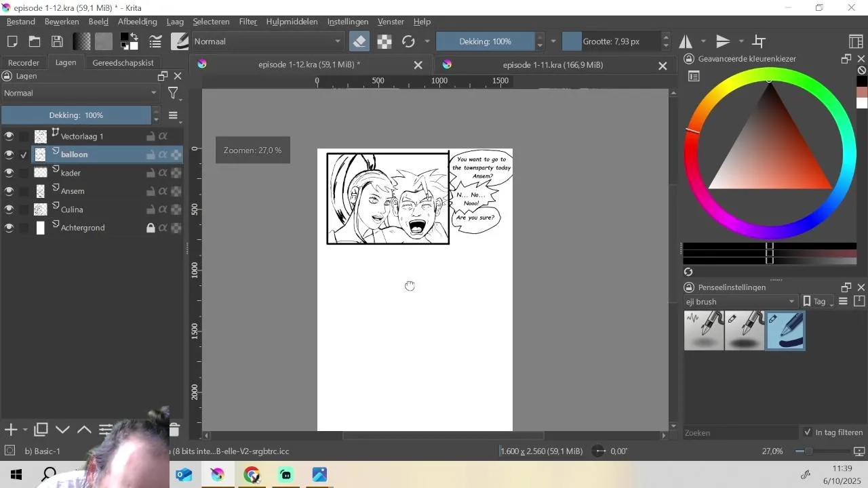Open the brush blending mode 'Normaal' dropdown
868x488 pixels.
point(267,41)
